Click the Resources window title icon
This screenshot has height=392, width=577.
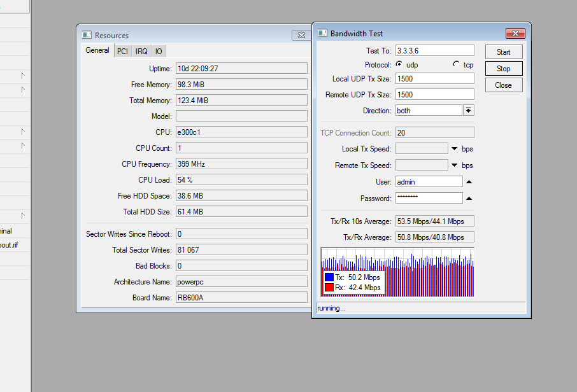click(87, 36)
